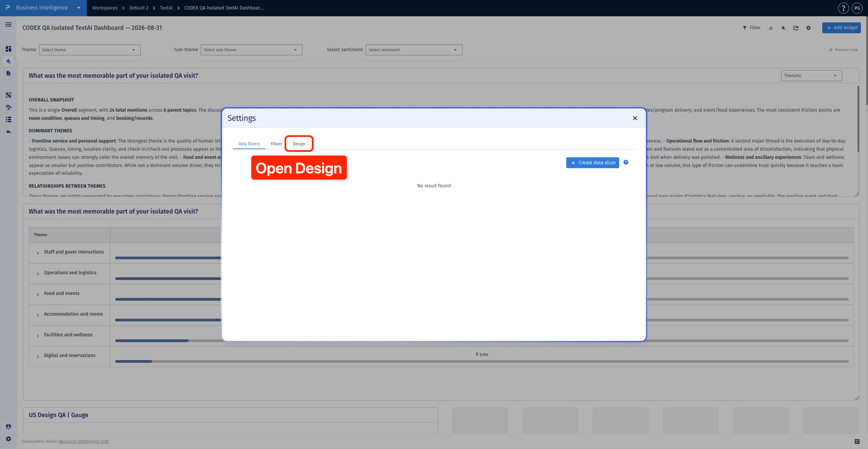Image resolution: width=868 pixels, height=449 pixels.
Task: Open the sidebar bottom gear settings
Action: 8,439
